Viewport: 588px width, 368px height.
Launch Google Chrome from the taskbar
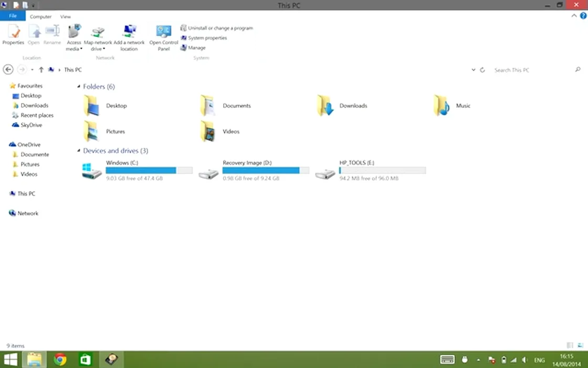click(60, 360)
